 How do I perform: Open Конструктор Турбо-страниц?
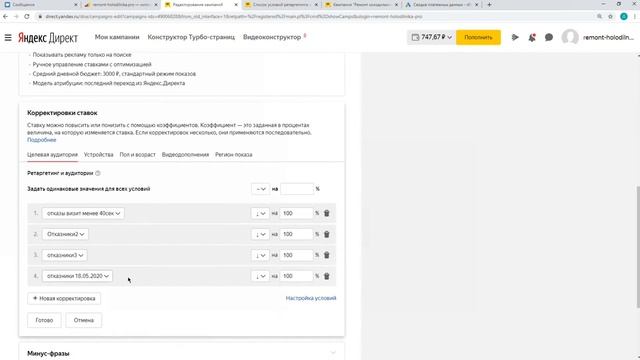pos(191,37)
